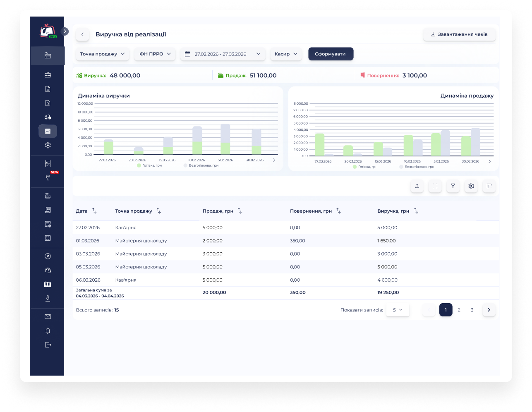The image size is (532, 412).
Task: Open the document search icon in the sidebar
Action: (48, 103)
